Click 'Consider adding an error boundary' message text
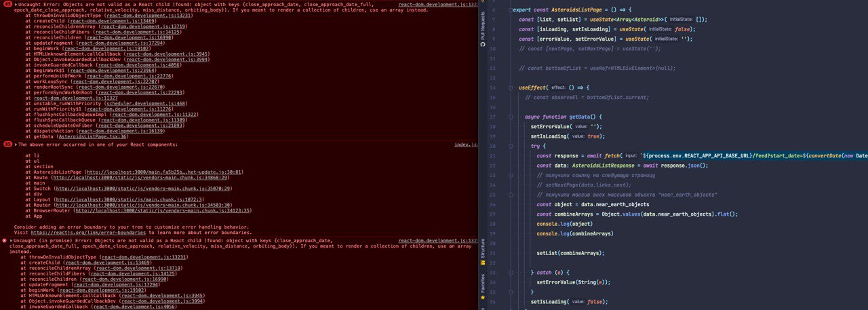Screen dimensions: 868x310 click(131, 227)
